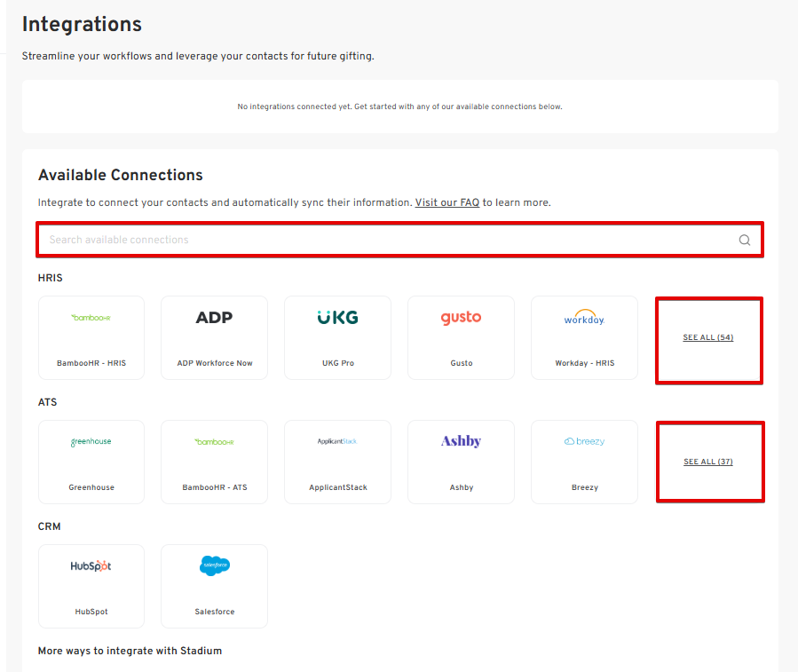Click the Gusto logo image
Screen dimensions: 798x672
(461, 318)
